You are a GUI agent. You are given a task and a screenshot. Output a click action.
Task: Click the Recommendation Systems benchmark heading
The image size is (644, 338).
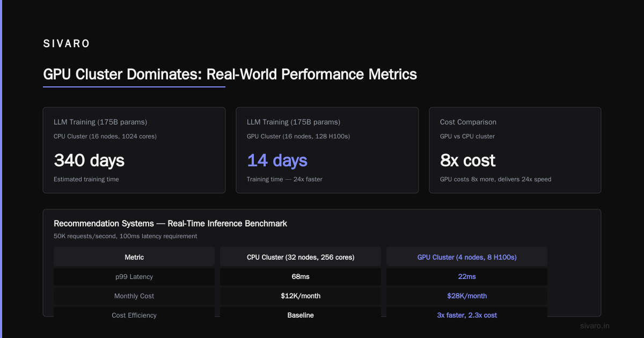(171, 223)
